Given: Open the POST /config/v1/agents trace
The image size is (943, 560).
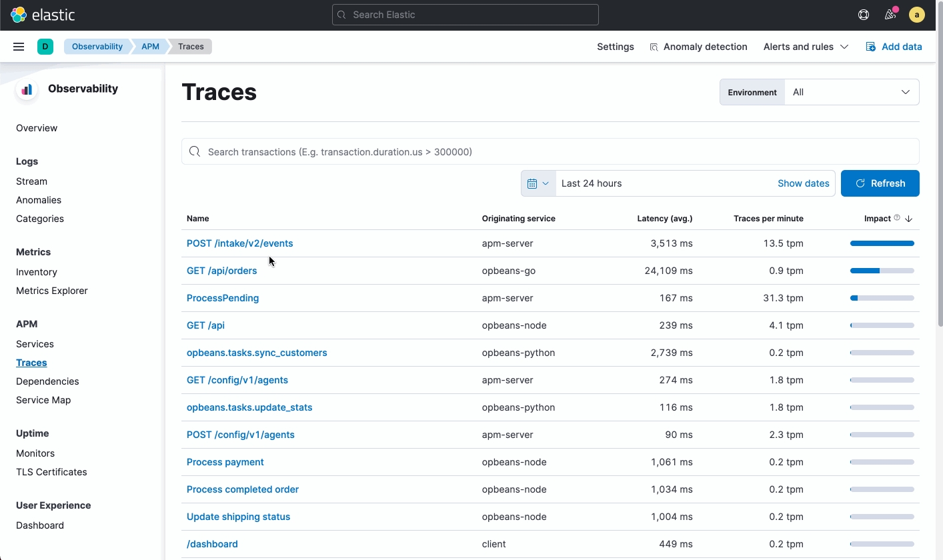Looking at the screenshot, I should 241,435.
